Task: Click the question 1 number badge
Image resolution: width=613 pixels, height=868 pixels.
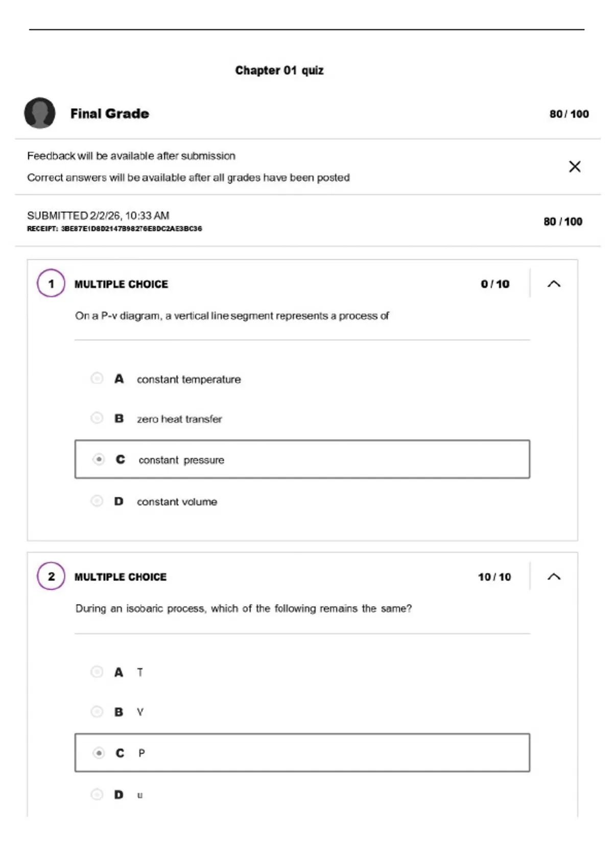Action: coord(51,283)
